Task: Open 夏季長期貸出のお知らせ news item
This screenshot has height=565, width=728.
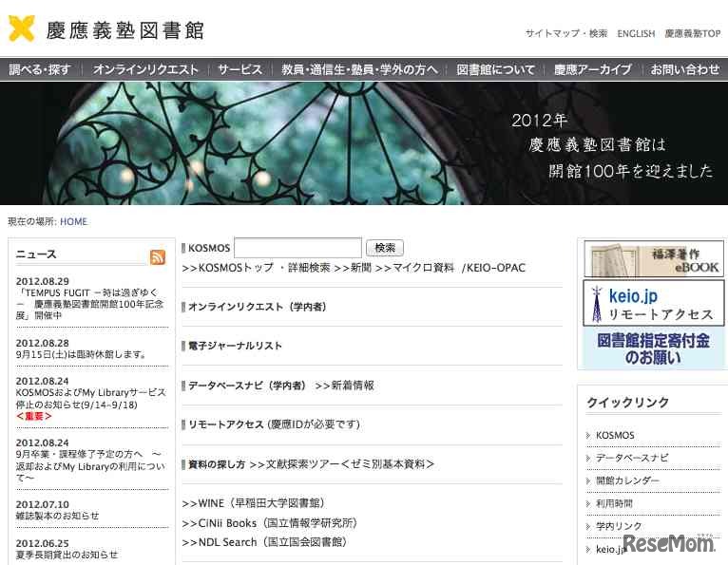Action: pos(67,555)
